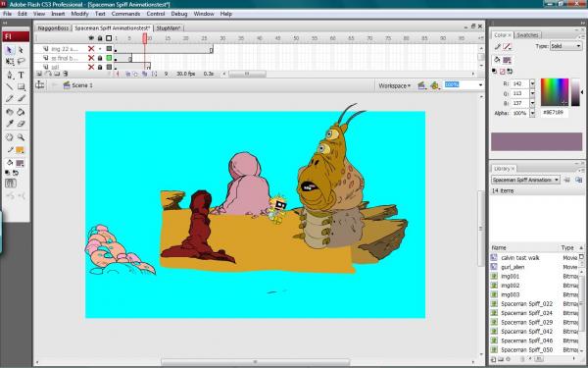The height and width of the screenshot is (368, 588).
Task: Select the Pencil tool
Action: pyautogui.click(x=10, y=98)
